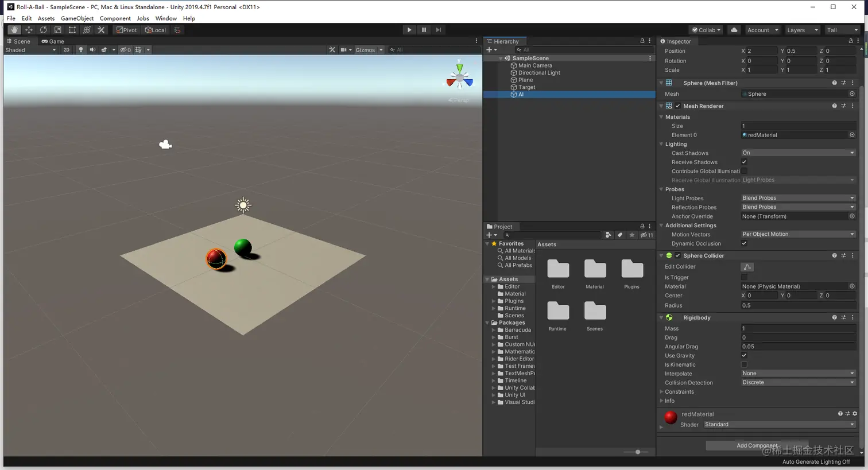
Task: Open Mesh Renderer help reference
Action: 834,106
